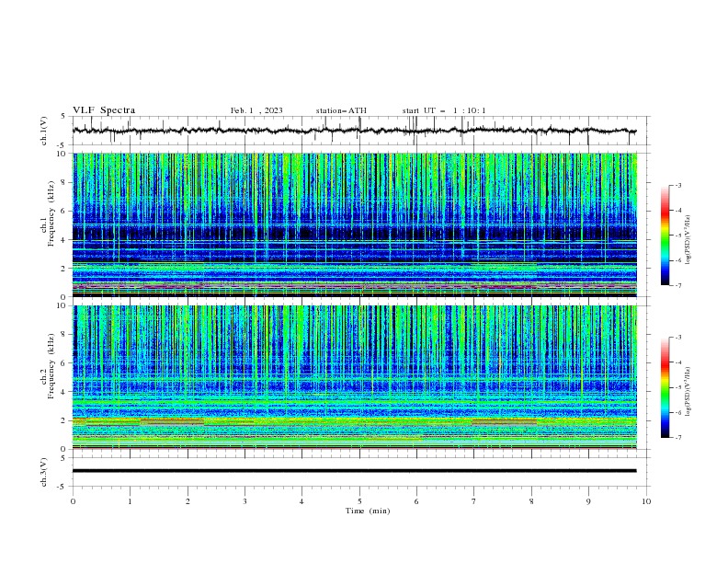This screenshot has width=728, height=563.
Task: Click the ch.2 colorbar tick label "-4"
Action: (x=677, y=362)
